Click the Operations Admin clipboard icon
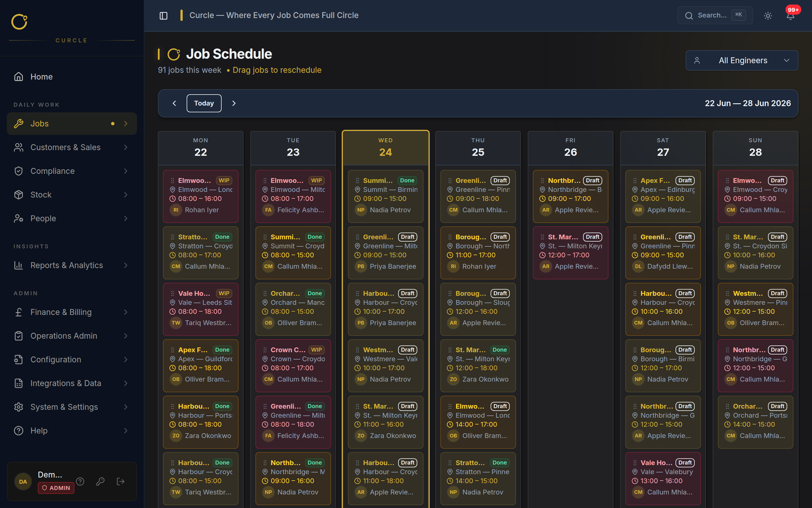This screenshot has width=812, height=508. pyautogui.click(x=18, y=336)
